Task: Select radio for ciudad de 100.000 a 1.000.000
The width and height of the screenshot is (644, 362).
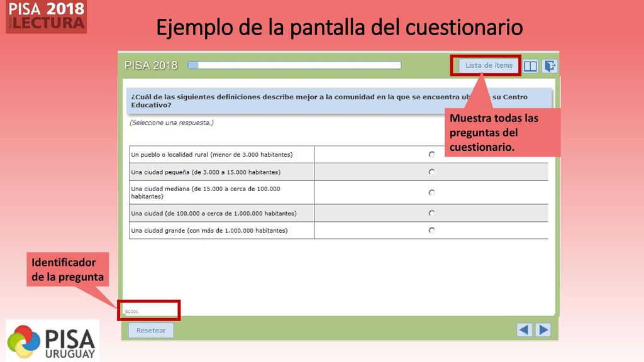Action: coord(431,213)
